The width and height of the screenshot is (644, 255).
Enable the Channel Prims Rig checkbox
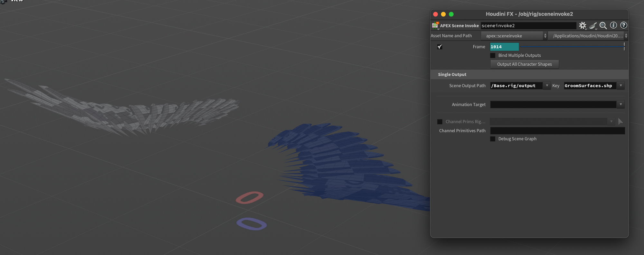click(x=440, y=122)
